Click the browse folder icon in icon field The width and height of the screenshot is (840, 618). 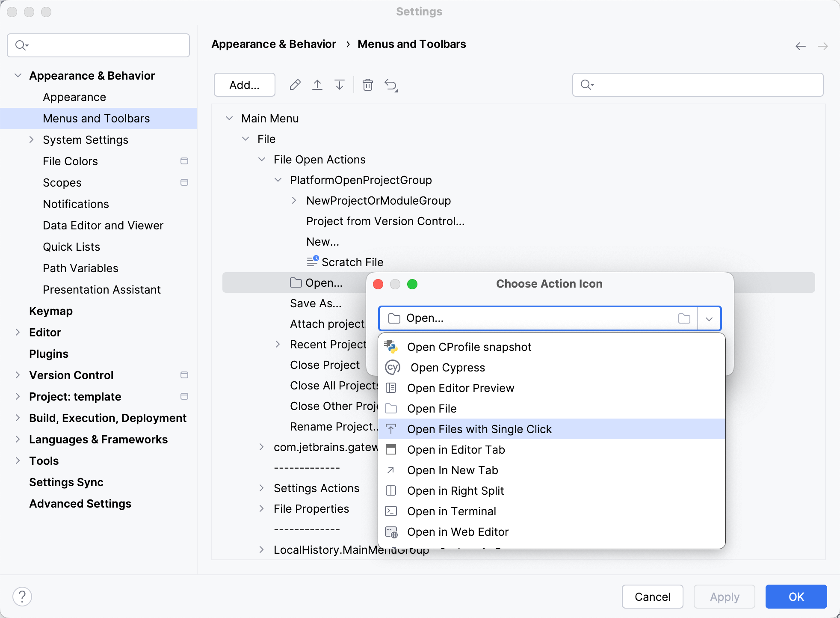(684, 318)
